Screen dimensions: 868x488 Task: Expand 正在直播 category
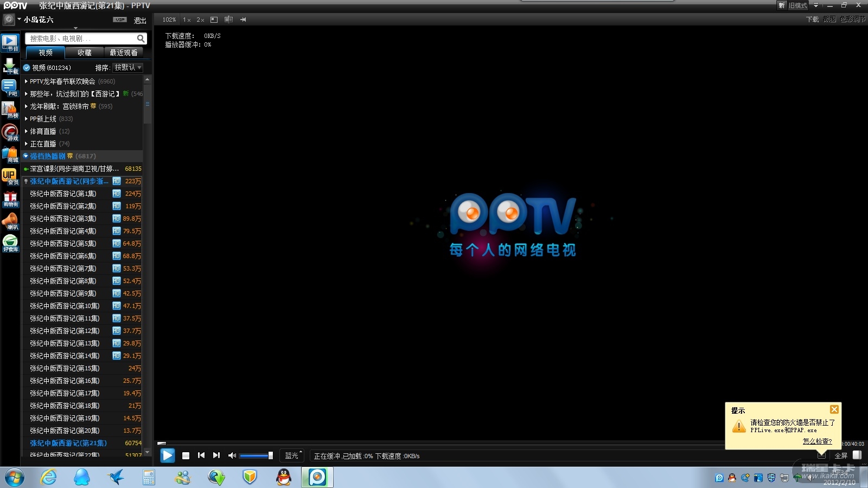pos(26,144)
